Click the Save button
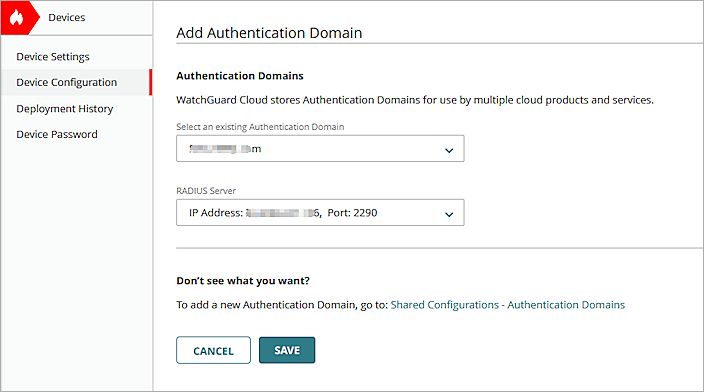The height and width of the screenshot is (392, 704). pos(287,350)
